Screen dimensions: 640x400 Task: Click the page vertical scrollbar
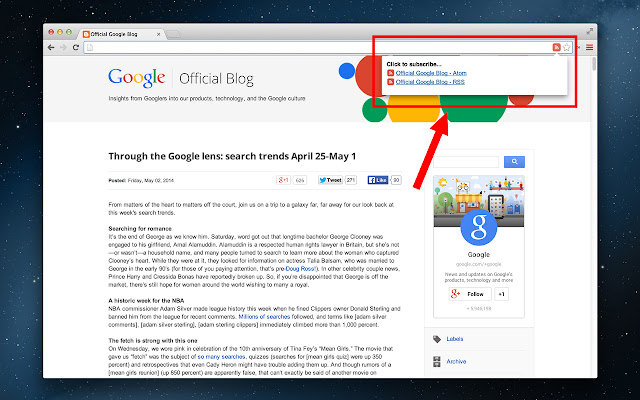tap(594, 64)
